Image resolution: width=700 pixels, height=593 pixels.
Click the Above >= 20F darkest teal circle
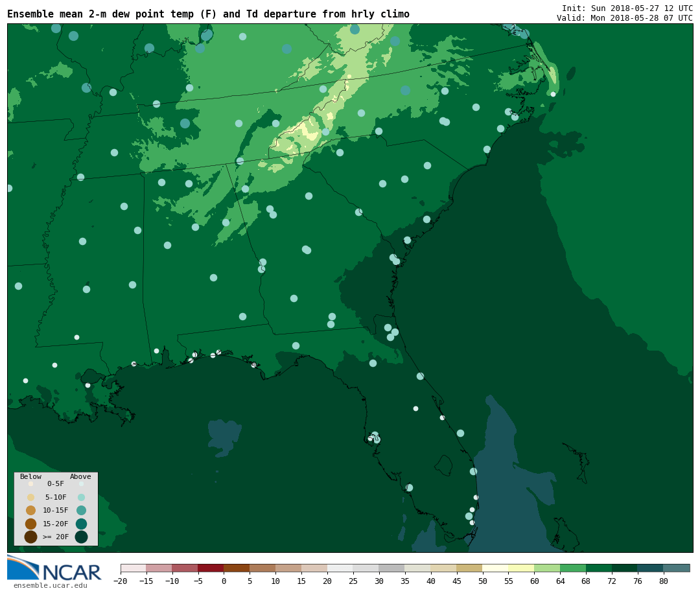81,537
